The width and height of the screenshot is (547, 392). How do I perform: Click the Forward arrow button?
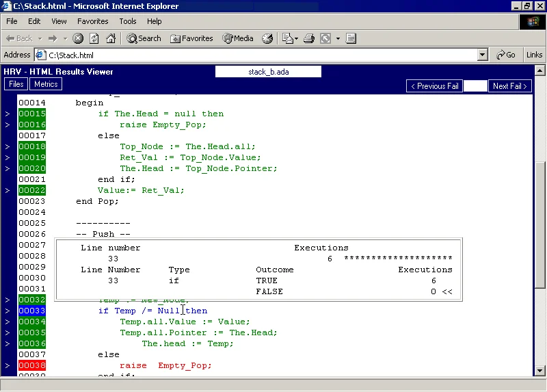coord(53,38)
